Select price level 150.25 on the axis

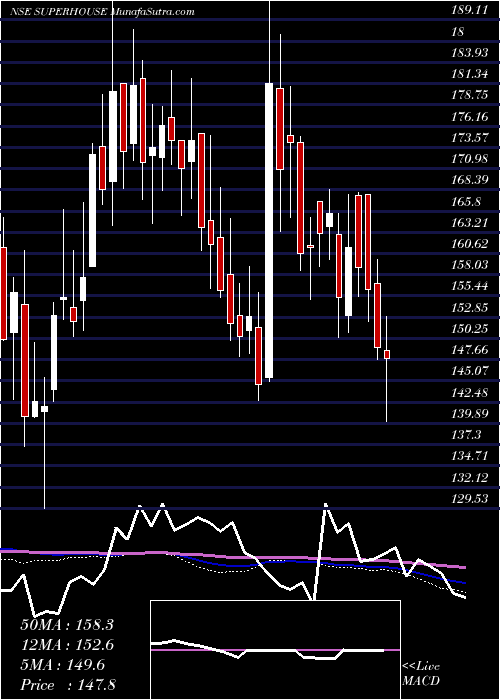pyautogui.click(x=469, y=329)
